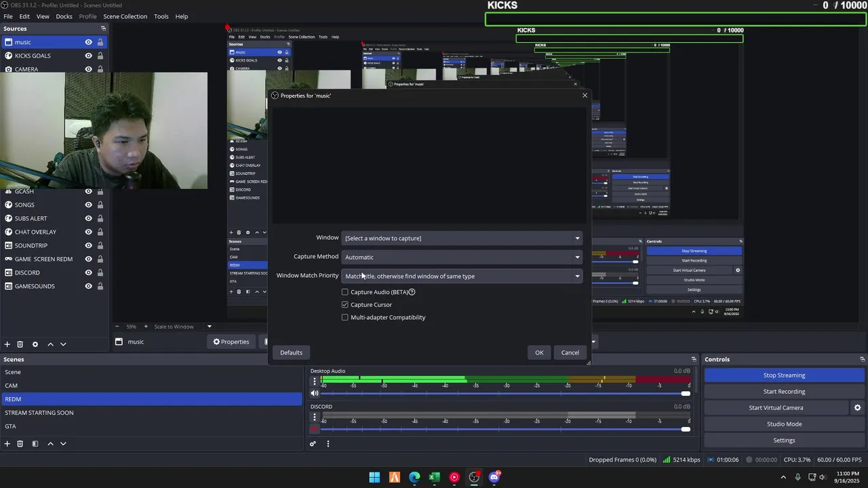The width and height of the screenshot is (868, 488).
Task: Move selected scene down
Action: 63,444
